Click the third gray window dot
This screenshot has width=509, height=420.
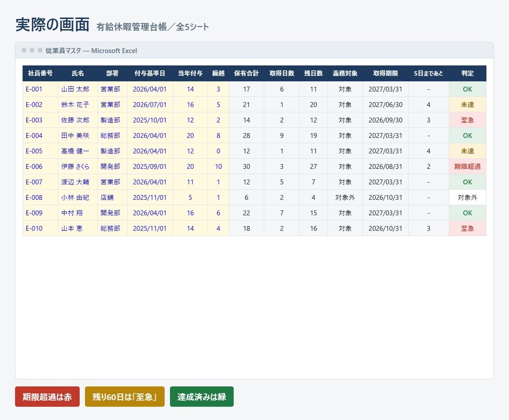40,50
